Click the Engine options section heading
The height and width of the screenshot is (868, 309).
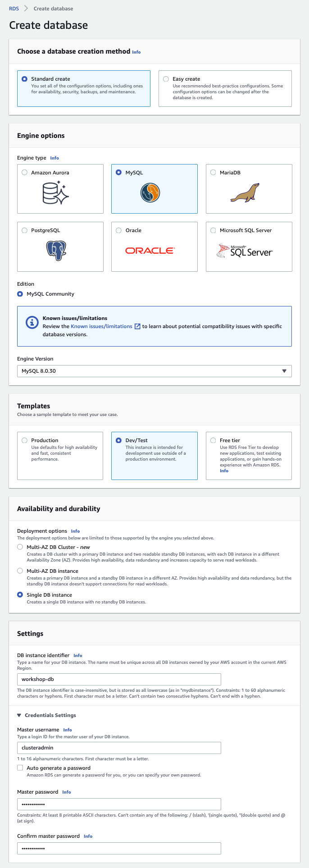(x=41, y=136)
